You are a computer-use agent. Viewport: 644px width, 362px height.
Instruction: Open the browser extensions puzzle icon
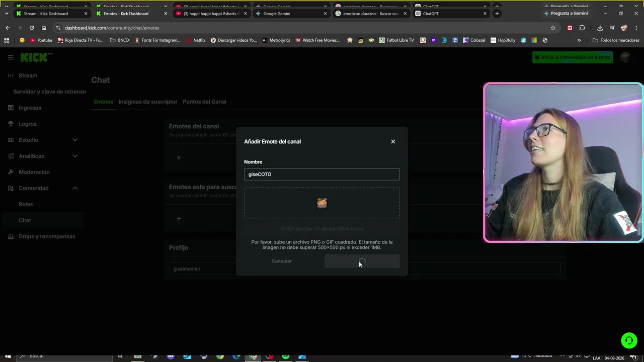(x=582, y=28)
